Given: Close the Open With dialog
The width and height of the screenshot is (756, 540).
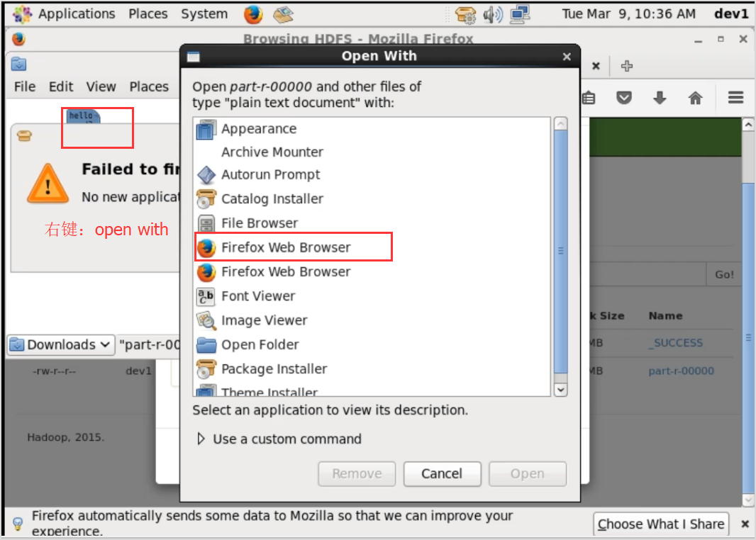Looking at the screenshot, I should tap(567, 57).
